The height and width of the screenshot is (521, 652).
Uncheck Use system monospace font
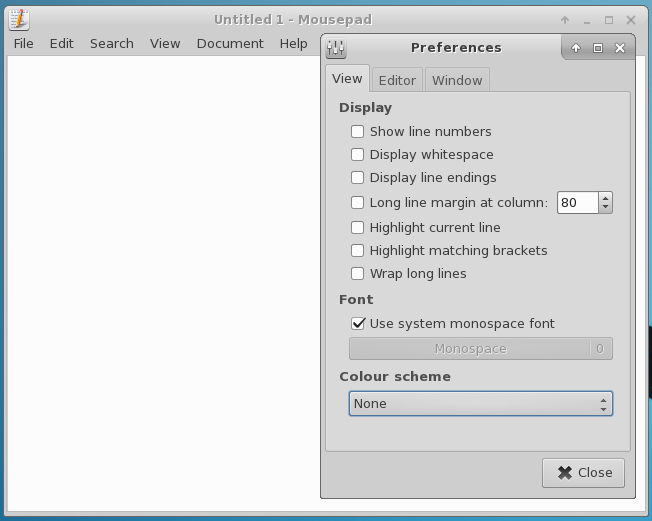(x=357, y=323)
